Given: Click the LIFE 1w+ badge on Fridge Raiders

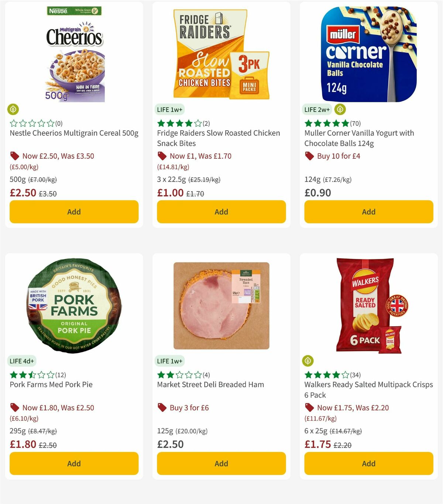Looking at the screenshot, I should (169, 110).
